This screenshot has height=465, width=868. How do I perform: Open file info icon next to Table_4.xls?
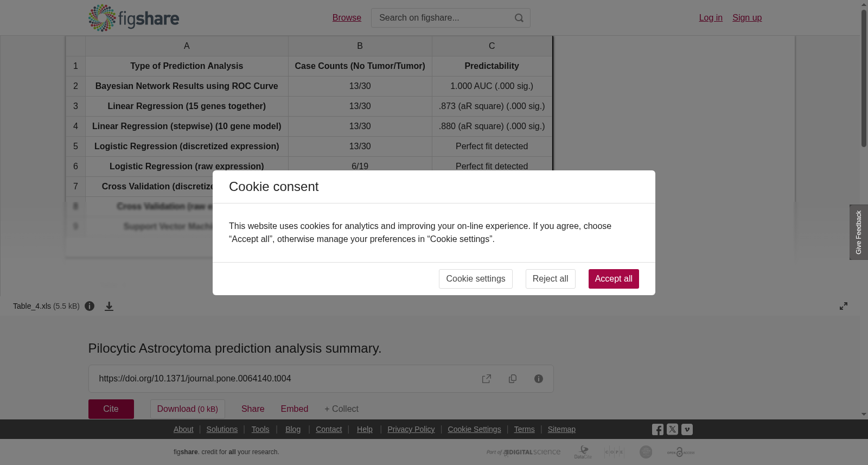click(90, 306)
